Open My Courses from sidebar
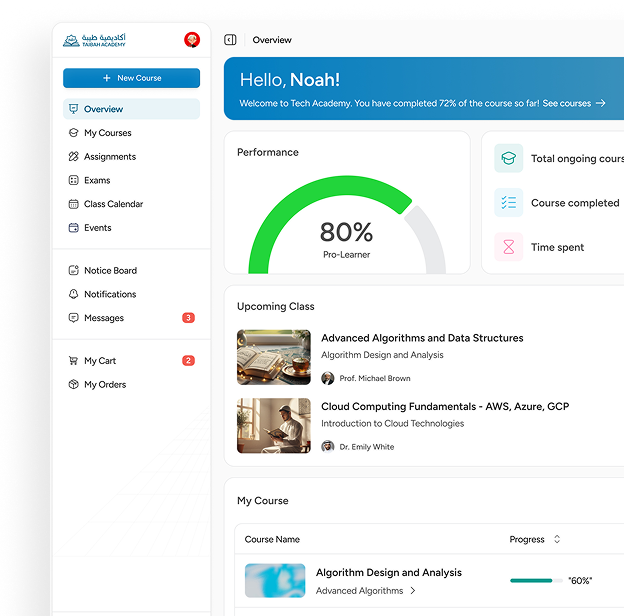This screenshot has height=616, width=624. [x=107, y=133]
